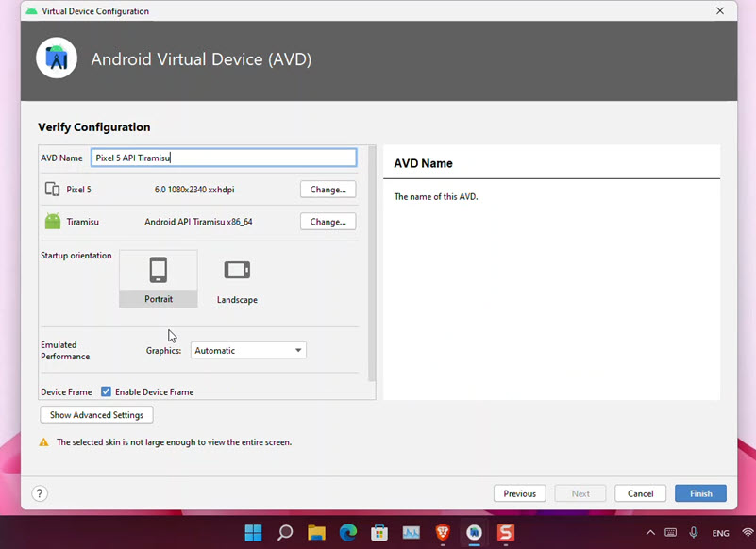Open Windows Search from the taskbar
The image size is (756, 549).
coord(285,533)
